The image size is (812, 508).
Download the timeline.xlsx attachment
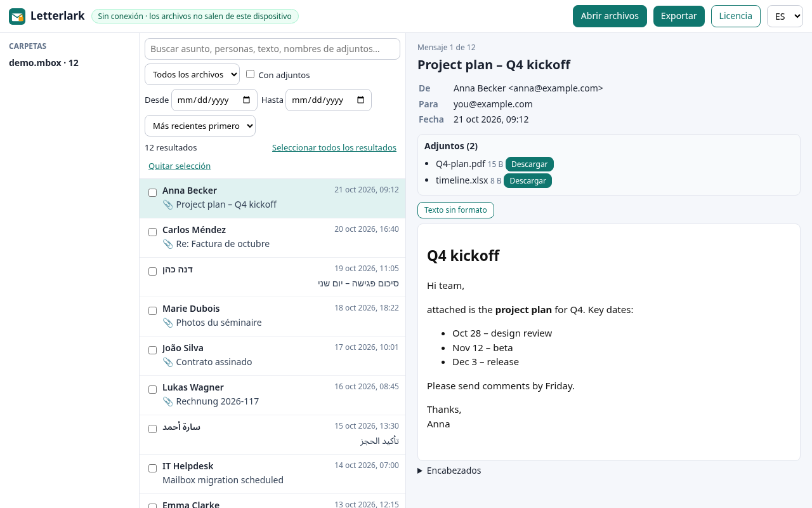coord(528,181)
